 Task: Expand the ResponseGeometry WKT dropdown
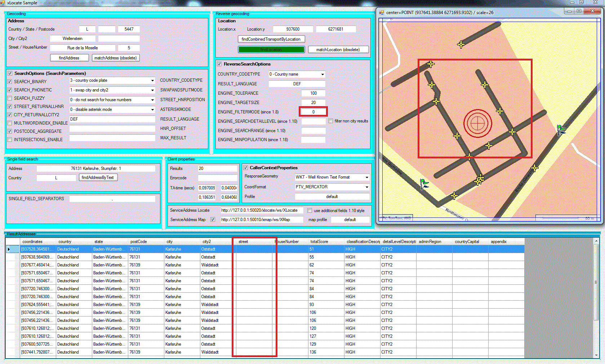click(367, 177)
